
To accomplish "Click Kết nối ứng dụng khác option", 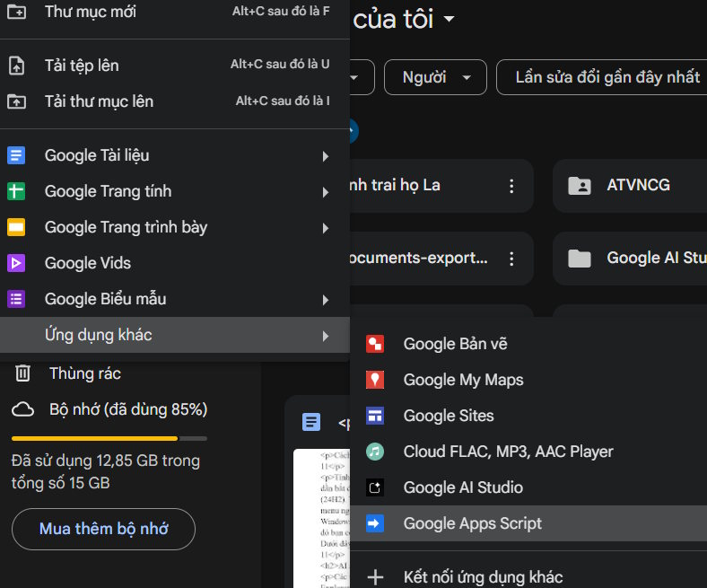I will point(483,576).
